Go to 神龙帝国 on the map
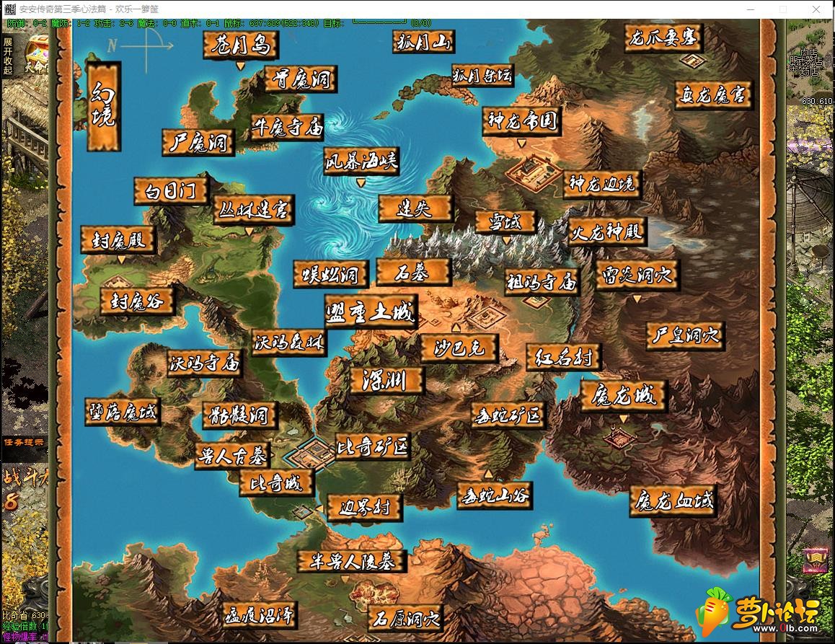 point(522,121)
